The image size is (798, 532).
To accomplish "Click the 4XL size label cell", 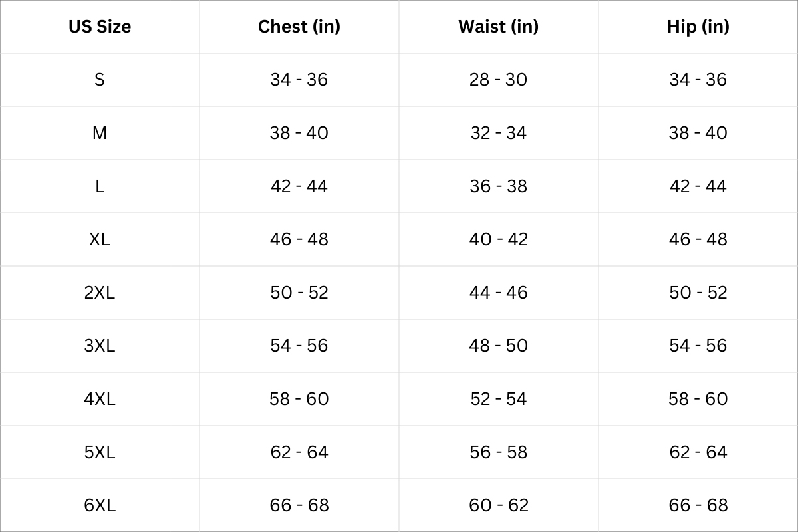I will click(100, 399).
